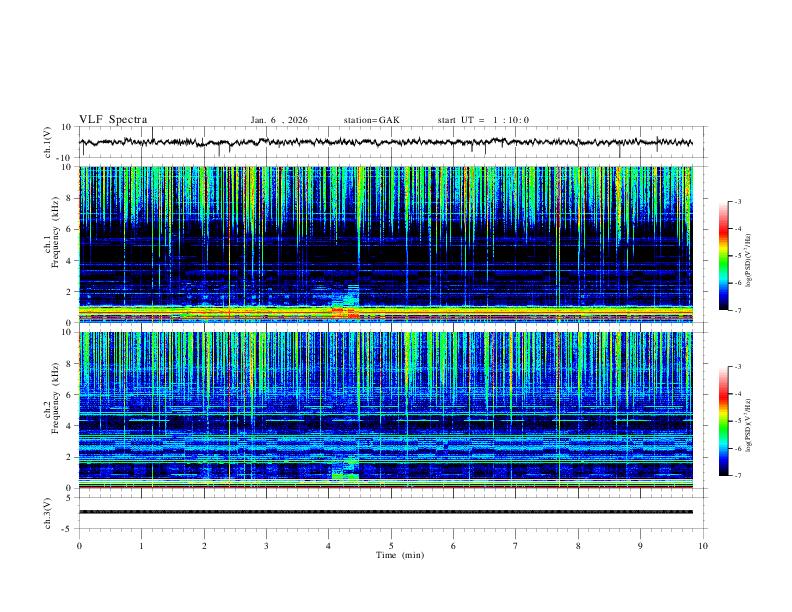Click time axis tick label "2"
Screen dimensions: 792x612
coord(204,546)
